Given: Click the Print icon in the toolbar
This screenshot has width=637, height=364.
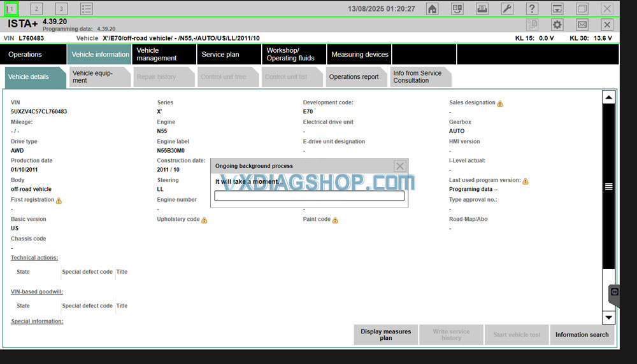Looking at the screenshot, I should click(482, 8).
